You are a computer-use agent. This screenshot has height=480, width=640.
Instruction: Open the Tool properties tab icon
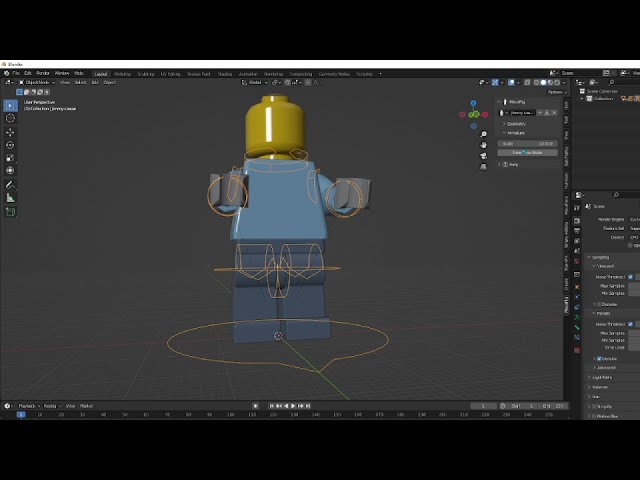(577, 208)
